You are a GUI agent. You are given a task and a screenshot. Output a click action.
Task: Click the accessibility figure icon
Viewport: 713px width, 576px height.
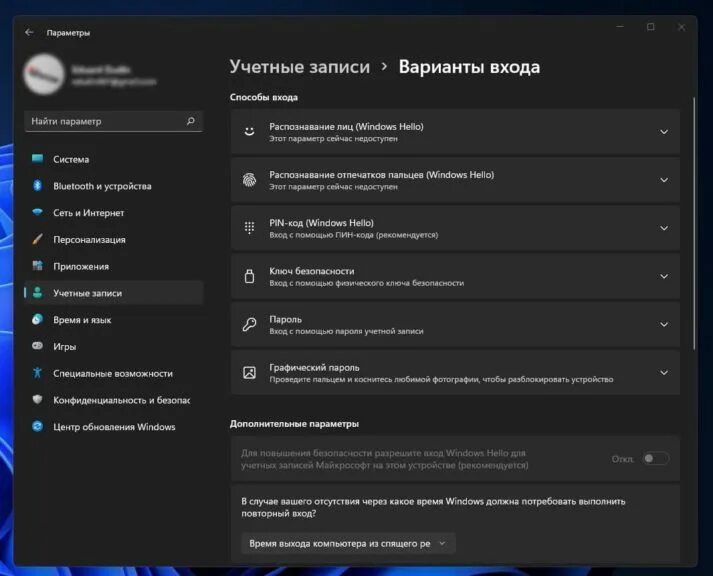coord(38,373)
